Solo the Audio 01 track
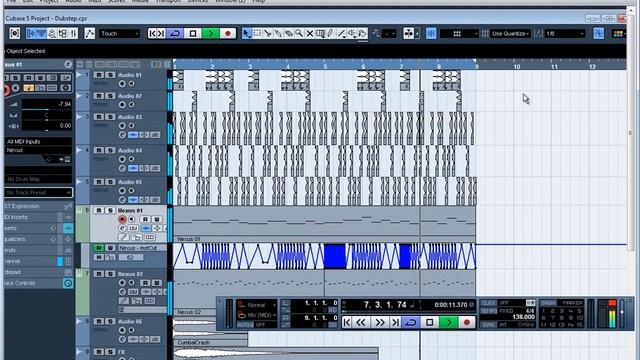This screenshot has height=360, width=640. [110, 75]
